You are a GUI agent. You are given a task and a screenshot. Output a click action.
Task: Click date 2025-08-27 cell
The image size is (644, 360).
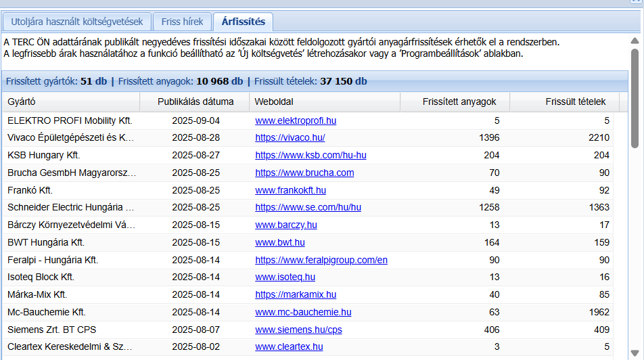[x=196, y=156]
